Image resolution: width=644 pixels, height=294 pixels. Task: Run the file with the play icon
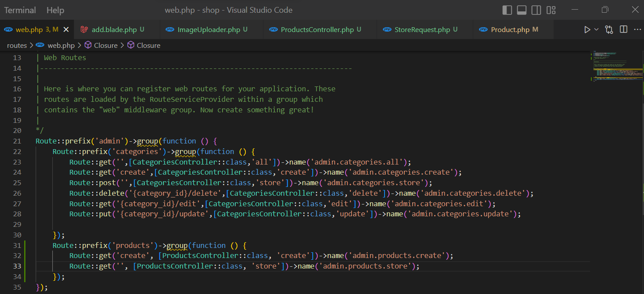pos(587,29)
